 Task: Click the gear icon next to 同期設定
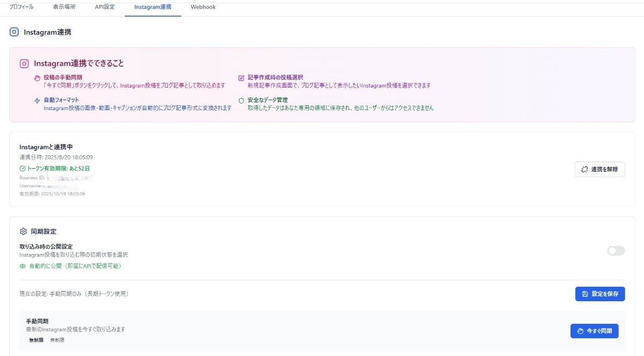click(23, 231)
